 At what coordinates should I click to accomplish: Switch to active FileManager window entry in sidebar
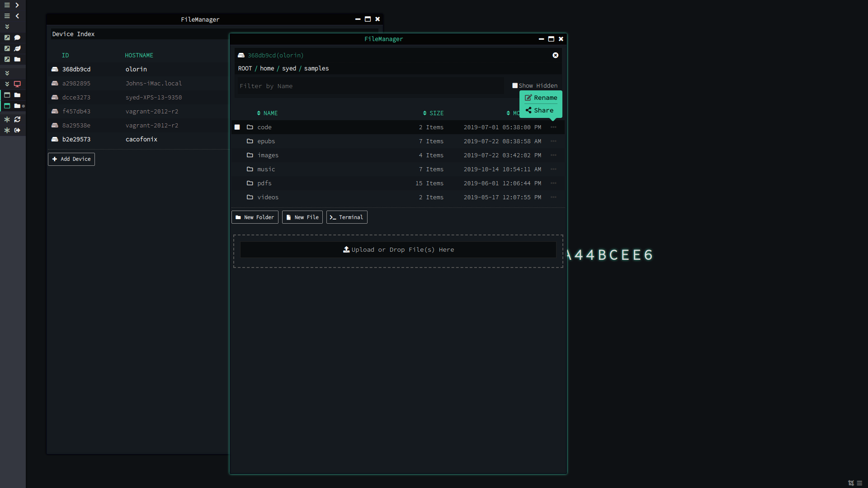tap(13, 106)
